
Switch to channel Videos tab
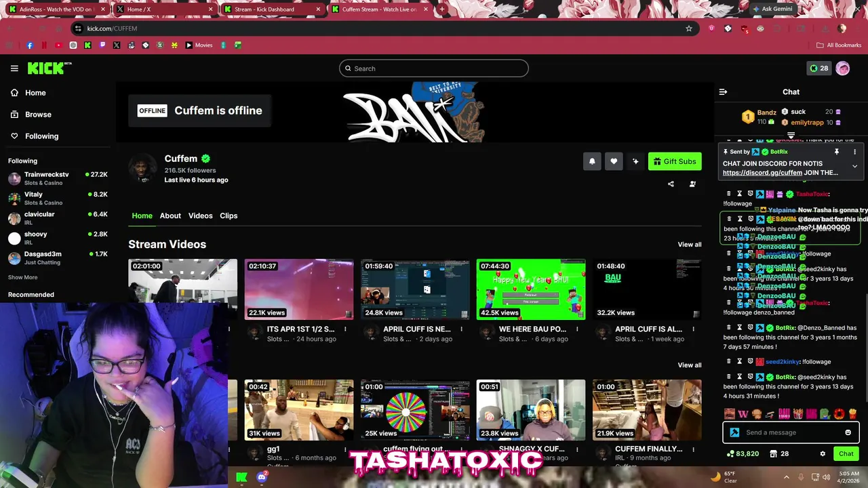coord(200,216)
